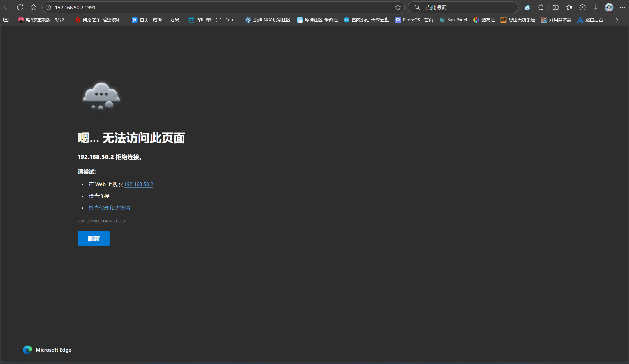
Task: Click the blue 刷新 button
Action: [x=94, y=238]
